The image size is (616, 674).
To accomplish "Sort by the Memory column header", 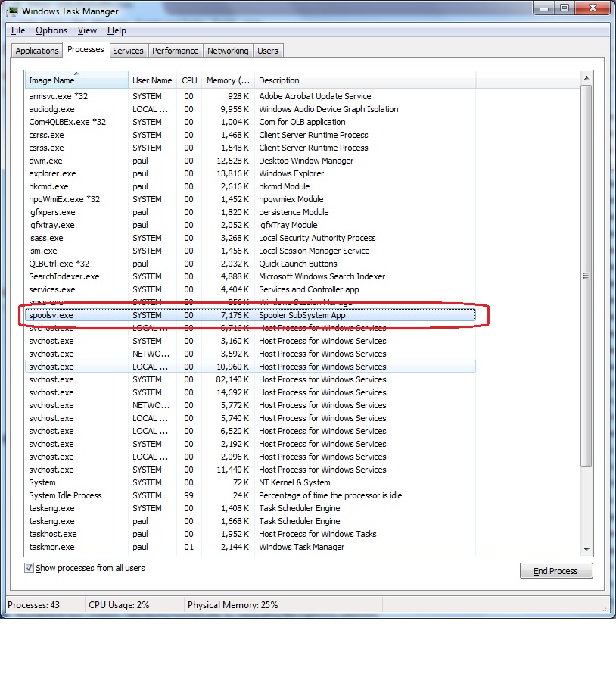I will point(227,80).
